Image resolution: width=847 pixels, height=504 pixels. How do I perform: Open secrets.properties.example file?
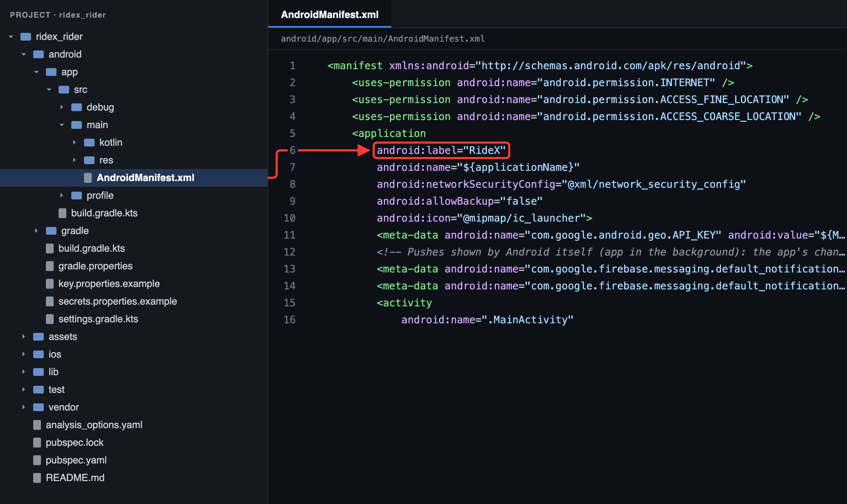pyautogui.click(x=118, y=301)
